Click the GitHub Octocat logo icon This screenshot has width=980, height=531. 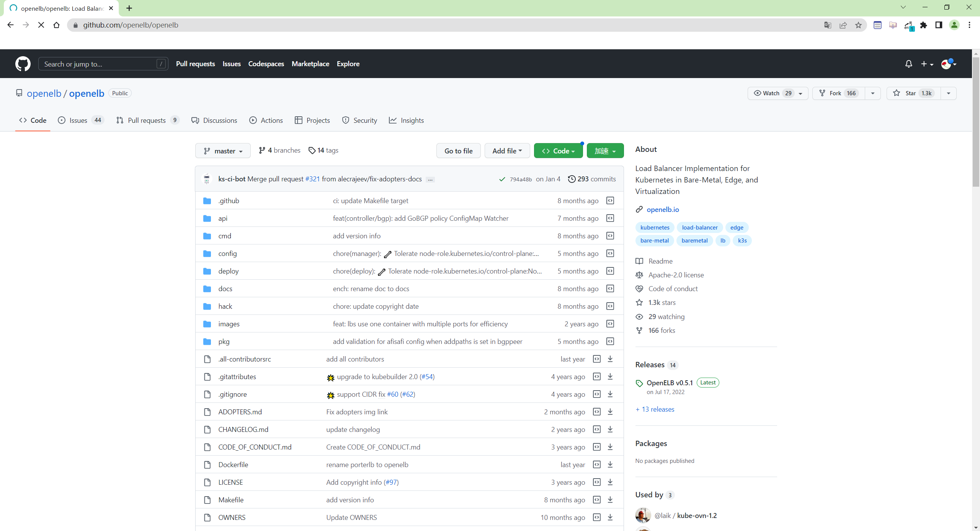[x=23, y=64]
